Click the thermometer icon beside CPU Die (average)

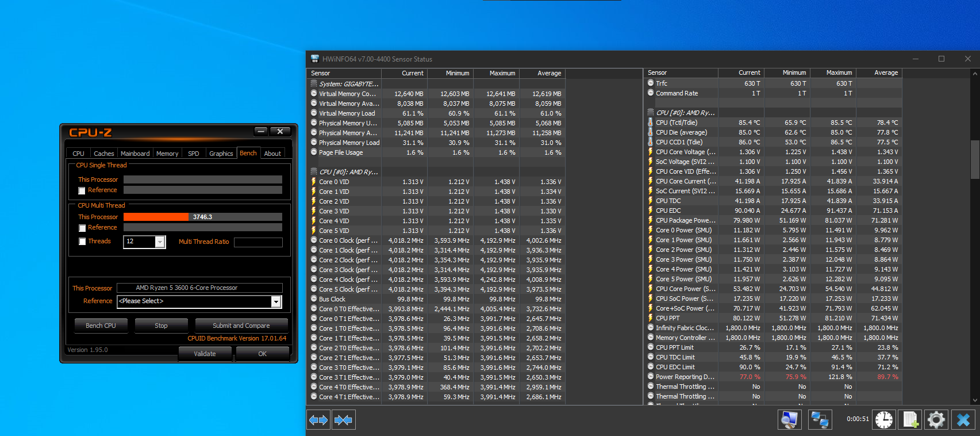(x=651, y=132)
